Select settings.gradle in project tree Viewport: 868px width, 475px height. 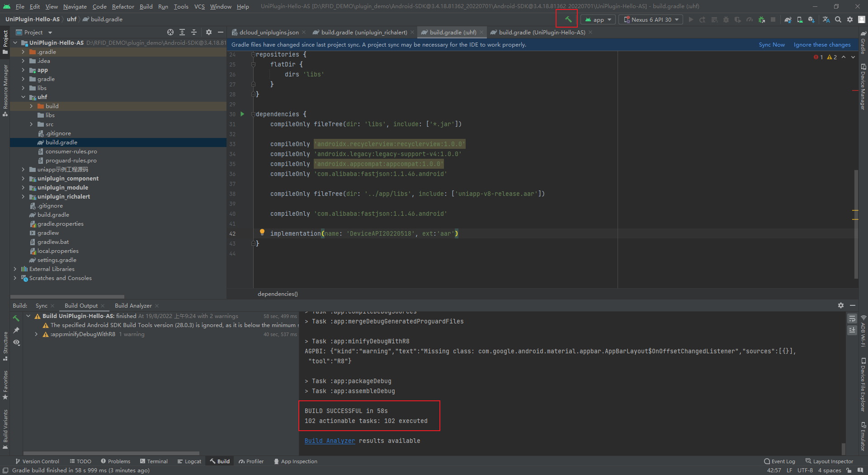click(57, 260)
